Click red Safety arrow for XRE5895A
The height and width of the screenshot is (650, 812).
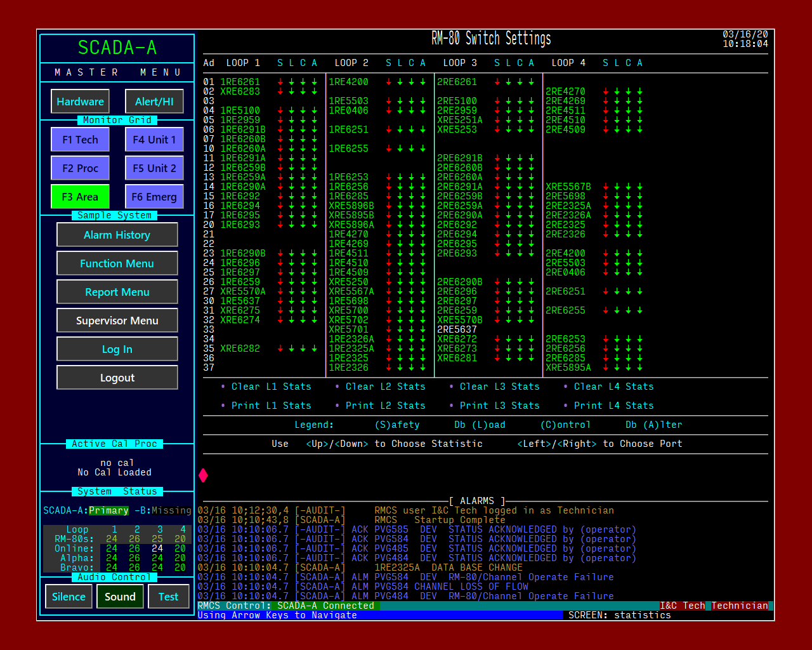[x=606, y=368]
